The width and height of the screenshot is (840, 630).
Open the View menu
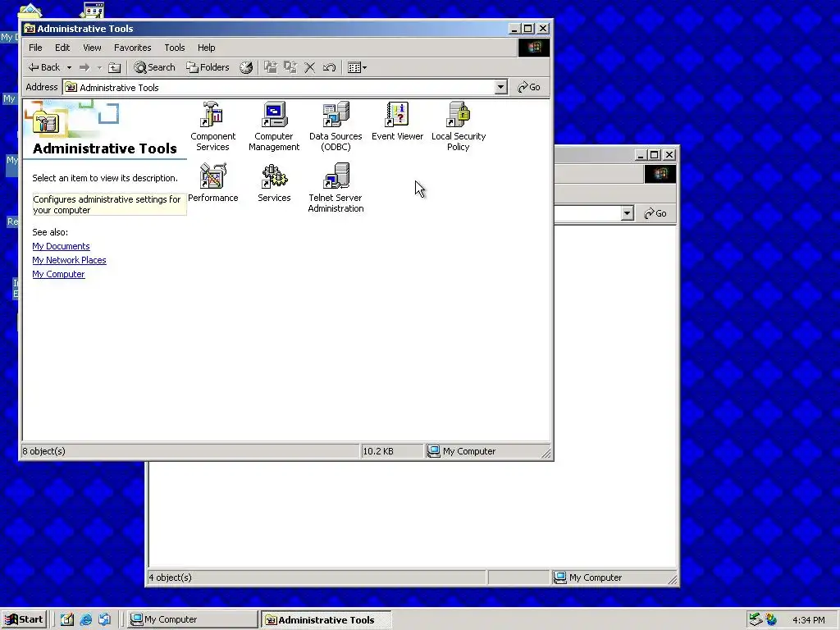(x=92, y=48)
